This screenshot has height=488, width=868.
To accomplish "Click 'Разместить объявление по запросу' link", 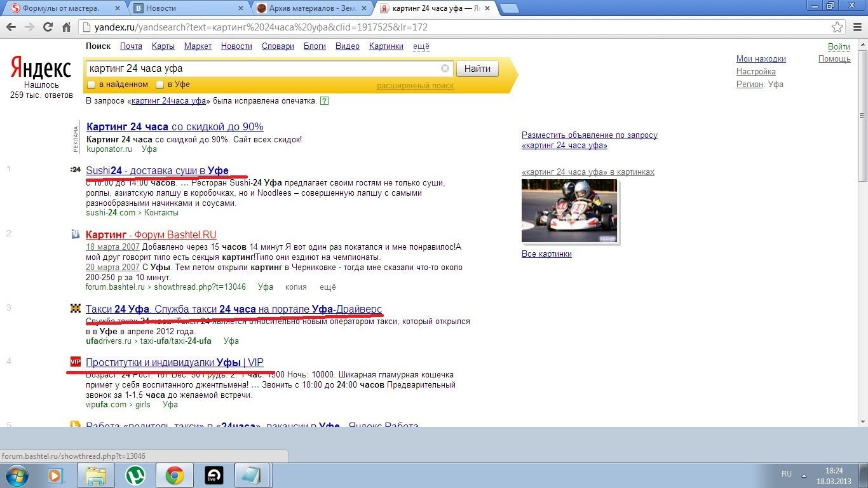I will 590,140.
